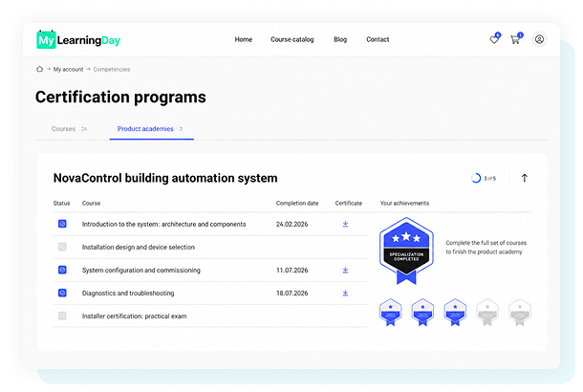583x392 pixels.
Task: Click the 3 of 5 progress ring
Action: (x=476, y=178)
